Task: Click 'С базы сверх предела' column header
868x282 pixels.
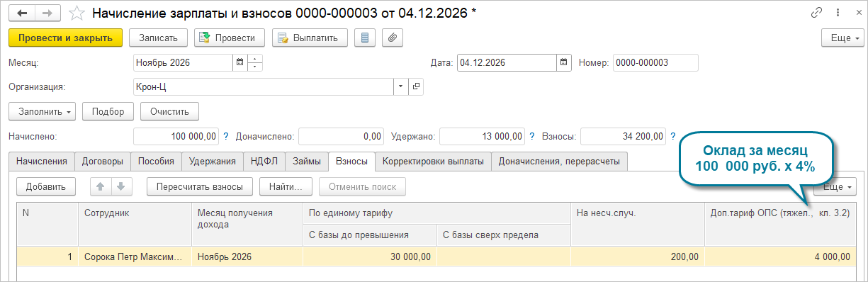Action: point(504,235)
